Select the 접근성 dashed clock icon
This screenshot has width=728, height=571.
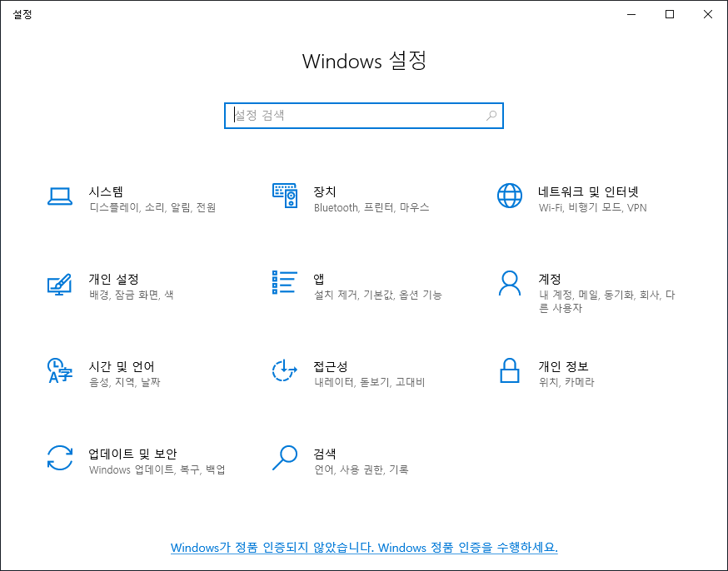tap(284, 370)
